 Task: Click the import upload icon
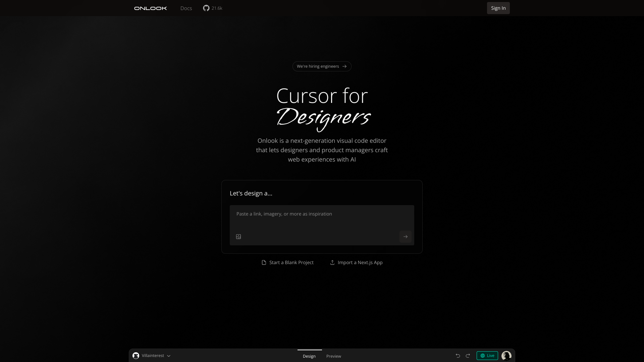(332, 262)
